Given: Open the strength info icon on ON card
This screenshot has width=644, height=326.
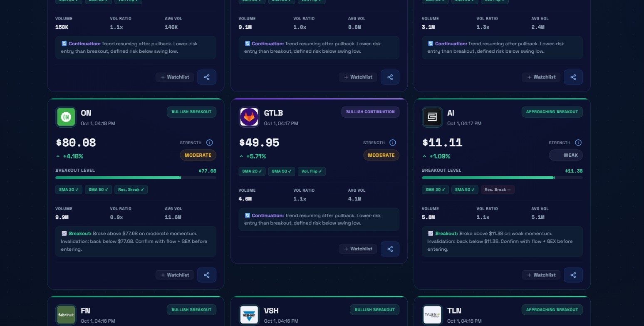Looking at the screenshot, I should (x=210, y=143).
